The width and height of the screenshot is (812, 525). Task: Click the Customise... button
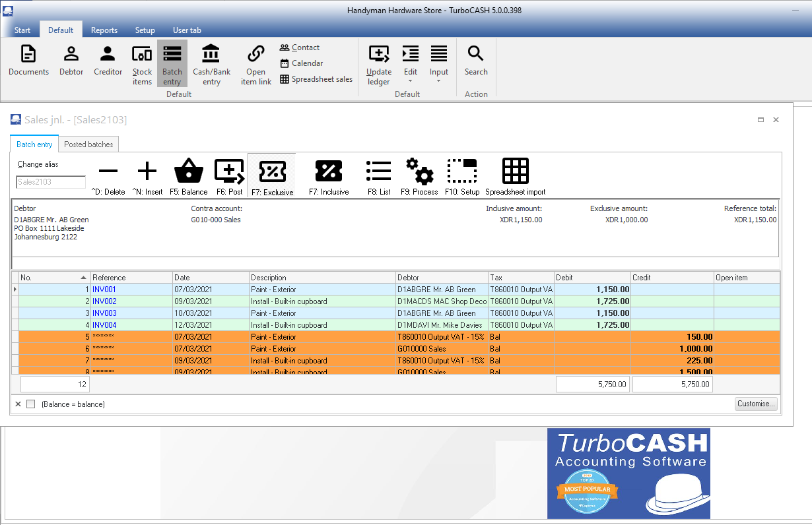pyautogui.click(x=757, y=404)
